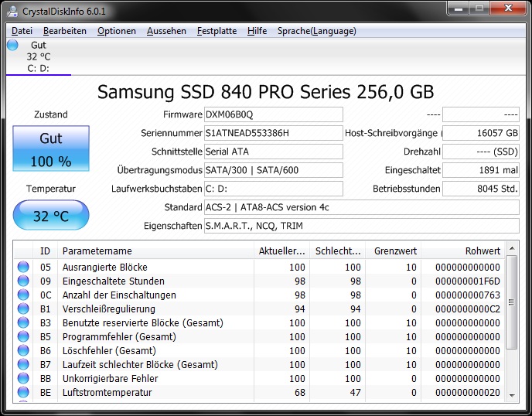Screen dimensions: 532x416
Task: Open the Hilfe menu
Action: (x=257, y=31)
